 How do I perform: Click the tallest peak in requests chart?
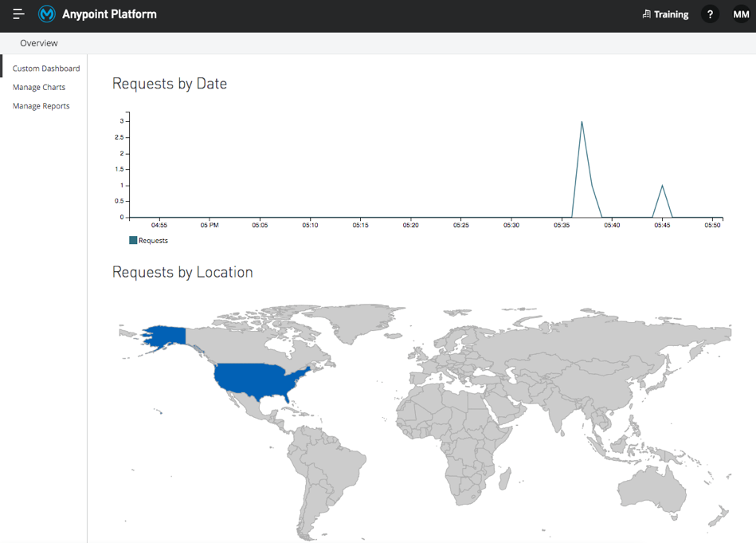point(582,122)
